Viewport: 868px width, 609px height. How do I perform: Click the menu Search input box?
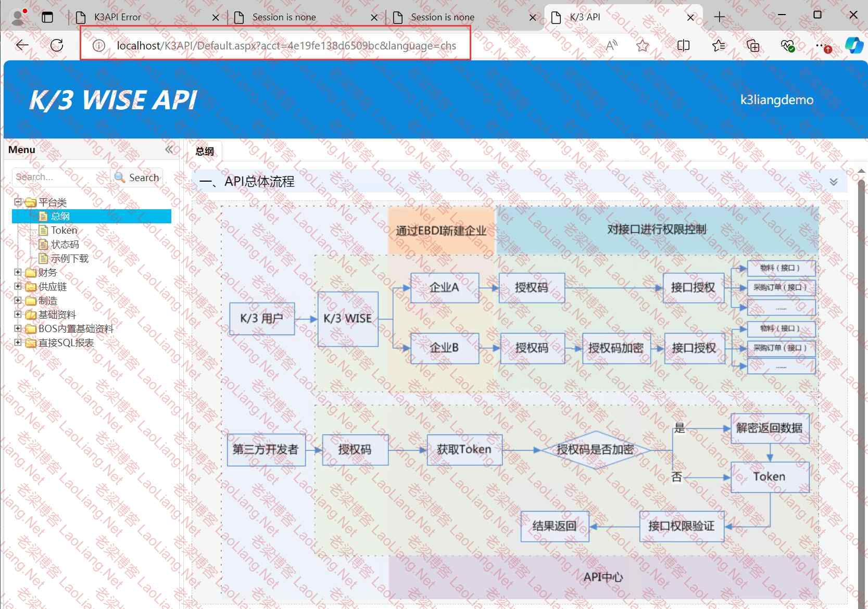coord(61,177)
